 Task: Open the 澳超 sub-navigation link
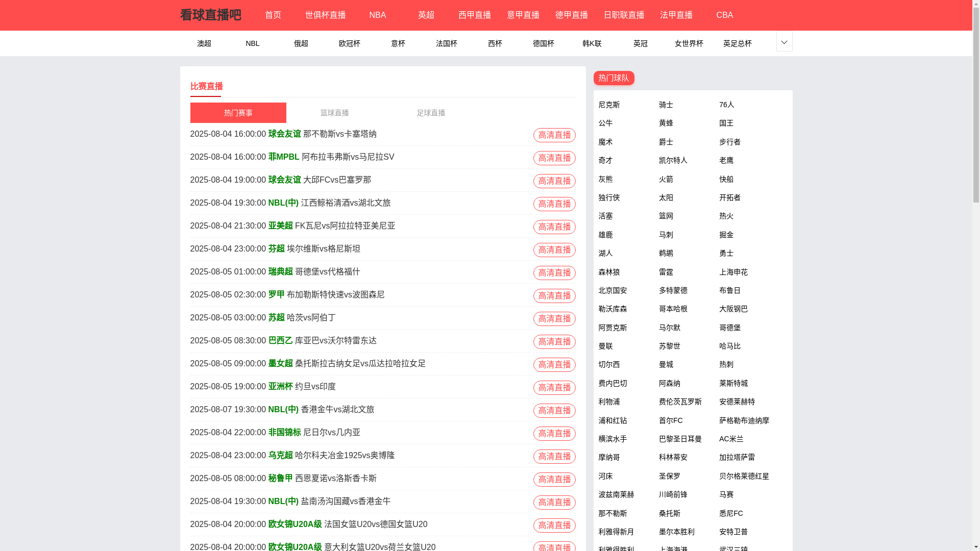[x=204, y=43]
